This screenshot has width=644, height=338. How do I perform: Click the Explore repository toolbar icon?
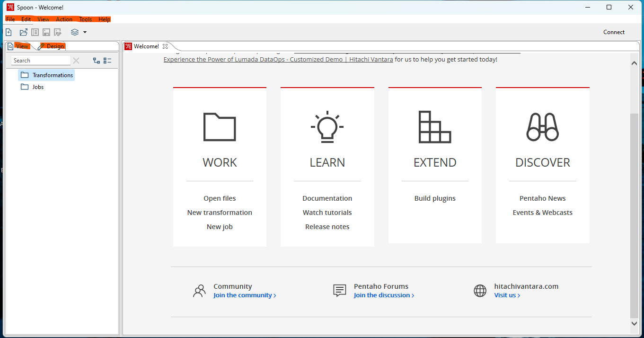(35, 32)
